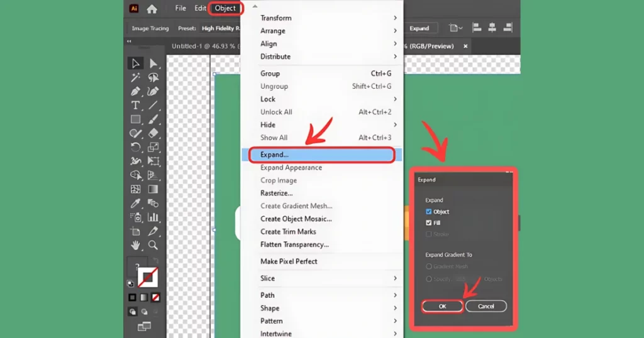Image resolution: width=644 pixels, height=338 pixels.
Task: Select the Scale tool
Action: (153, 147)
